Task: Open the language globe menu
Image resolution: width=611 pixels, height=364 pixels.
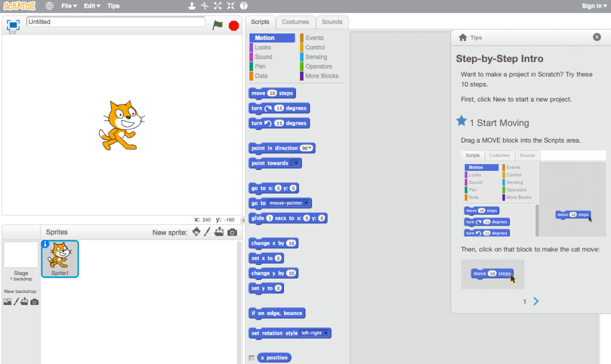Action: point(50,6)
